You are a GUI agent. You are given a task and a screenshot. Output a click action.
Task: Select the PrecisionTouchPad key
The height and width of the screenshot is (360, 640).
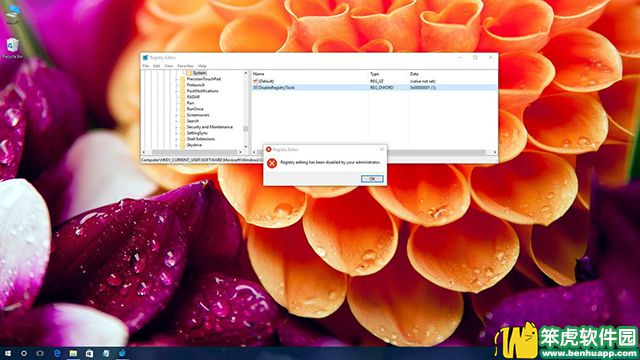[x=204, y=79]
